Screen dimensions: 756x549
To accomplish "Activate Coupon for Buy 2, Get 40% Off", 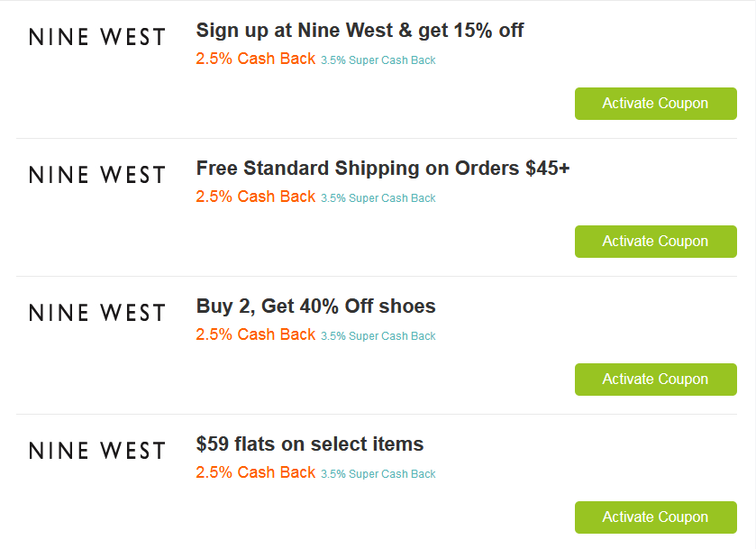I will coord(655,380).
